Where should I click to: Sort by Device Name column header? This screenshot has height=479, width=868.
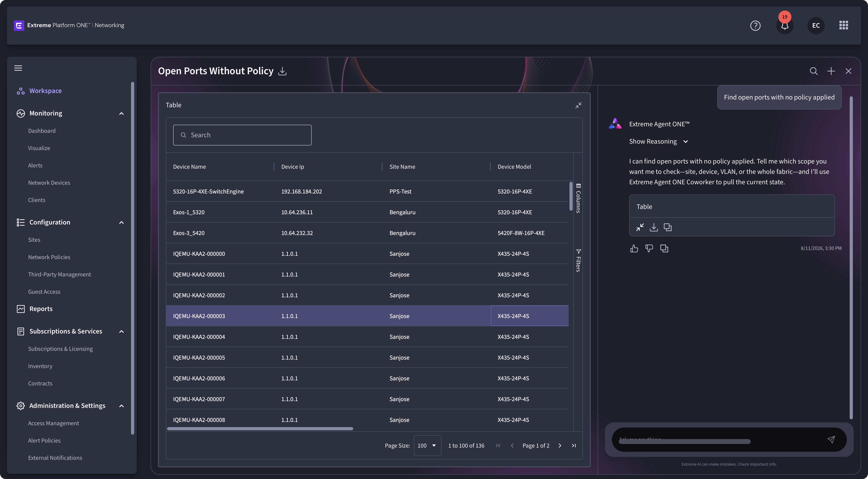click(x=189, y=167)
